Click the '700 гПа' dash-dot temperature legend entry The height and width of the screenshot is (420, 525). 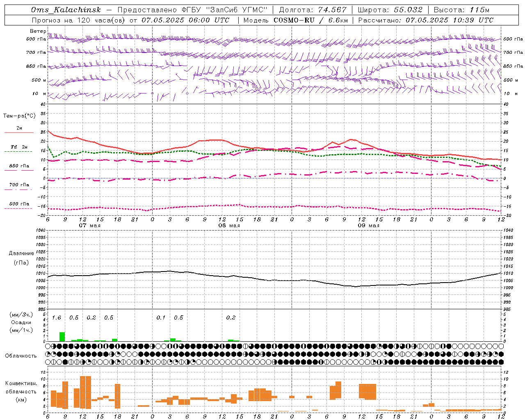click(19, 185)
